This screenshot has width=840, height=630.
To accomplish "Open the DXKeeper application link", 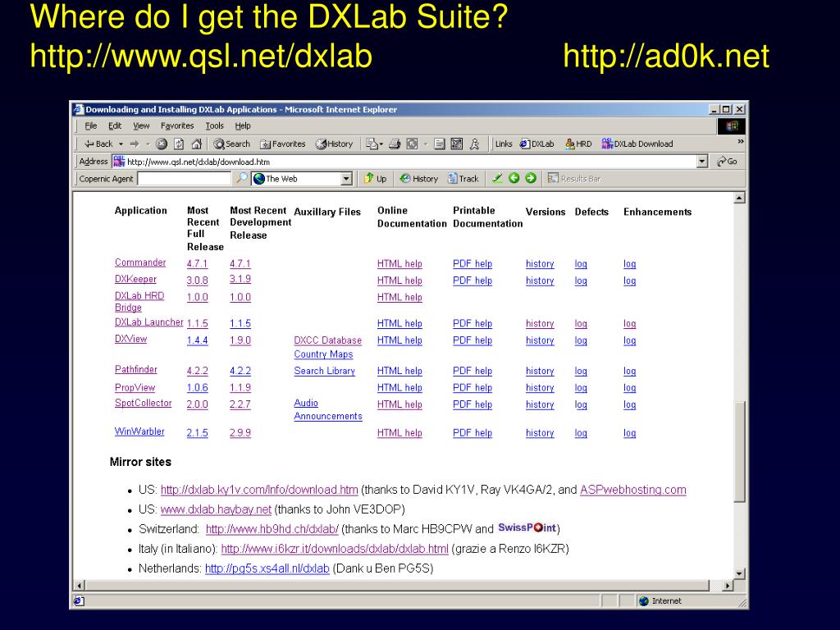I will [x=135, y=279].
